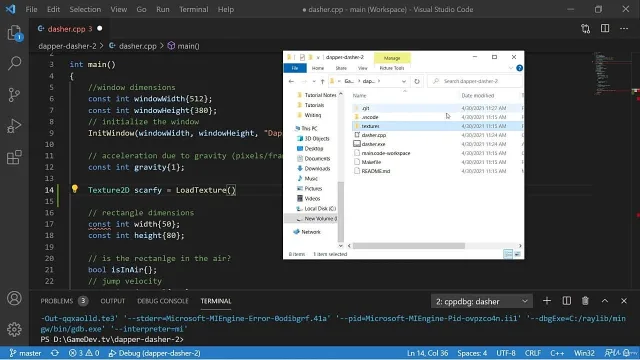Expand the File Explorer ribbon chevron
This screenshot has height=360, width=640.
pos(511,68)
